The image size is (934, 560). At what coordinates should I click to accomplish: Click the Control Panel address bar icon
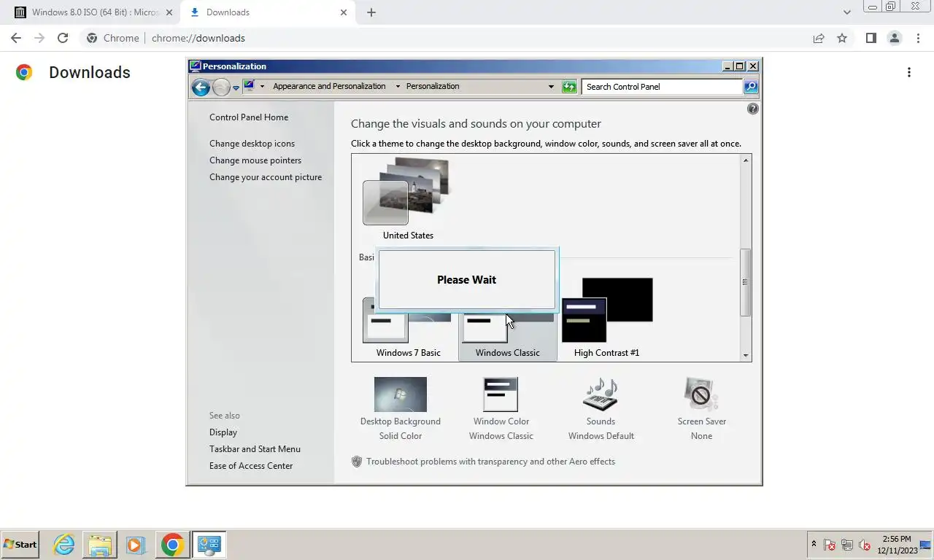point(249,86)
